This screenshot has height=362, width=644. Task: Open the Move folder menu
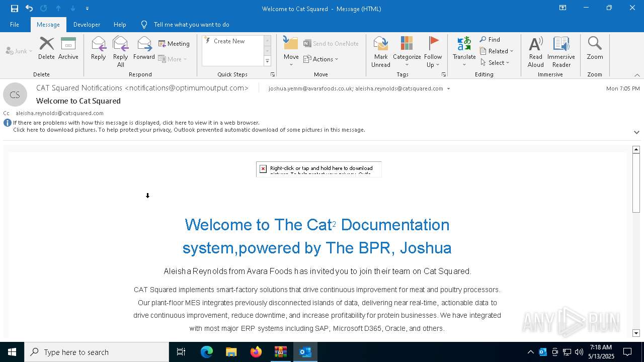[x=291, y=51]
